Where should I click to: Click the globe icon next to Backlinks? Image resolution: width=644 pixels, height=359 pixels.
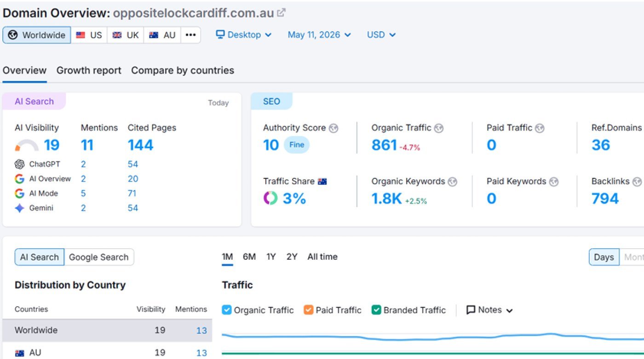[637, 182]
